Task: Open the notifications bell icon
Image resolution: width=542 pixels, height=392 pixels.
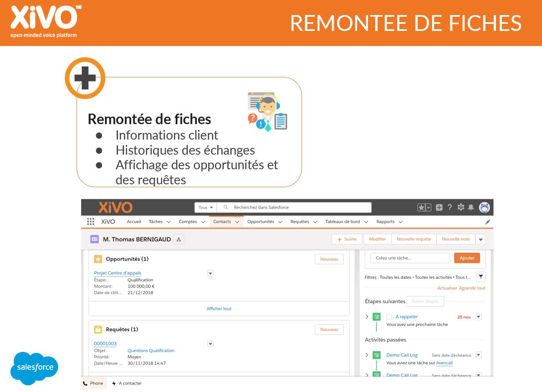Action: pos(471,207)
